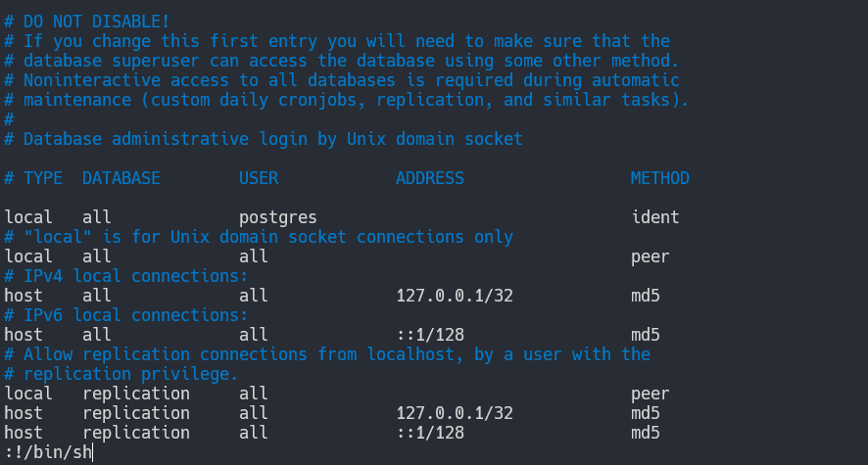Image resolution: width=868 pixels, height=465 pixels.
Task: Place cursor on the postgres user entry
Action: [278, 217]
